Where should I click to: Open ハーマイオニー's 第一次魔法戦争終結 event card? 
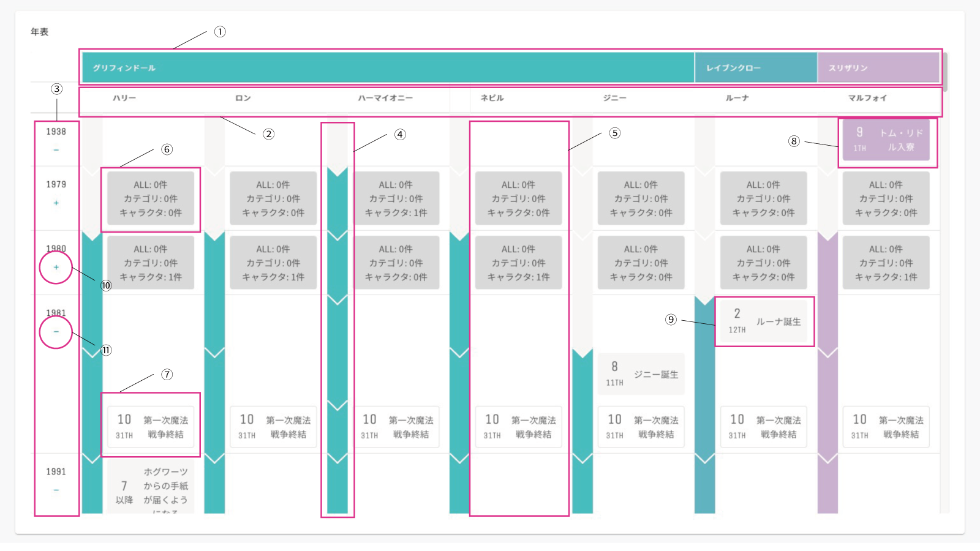[396, 427]
